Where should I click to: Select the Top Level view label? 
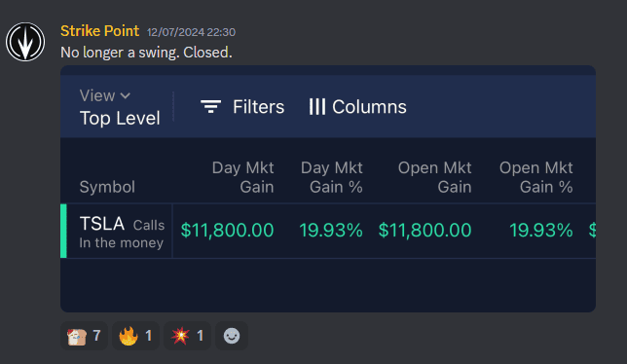pyautogui.click(x=120, y=118)
